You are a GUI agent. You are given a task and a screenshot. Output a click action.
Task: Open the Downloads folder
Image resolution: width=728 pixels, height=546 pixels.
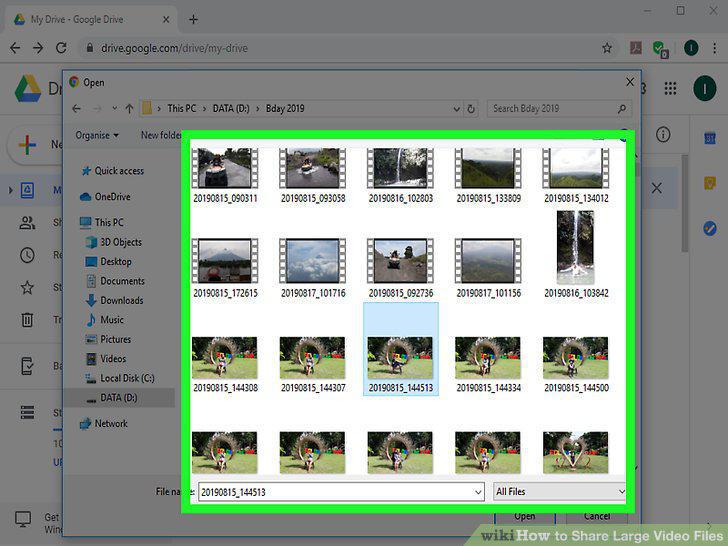114,300
